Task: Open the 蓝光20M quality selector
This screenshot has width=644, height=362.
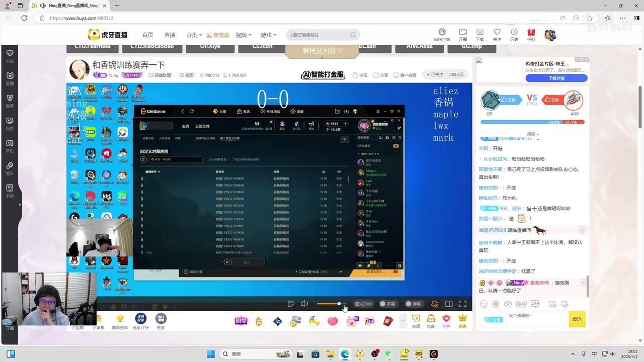Action: (363, 304)
